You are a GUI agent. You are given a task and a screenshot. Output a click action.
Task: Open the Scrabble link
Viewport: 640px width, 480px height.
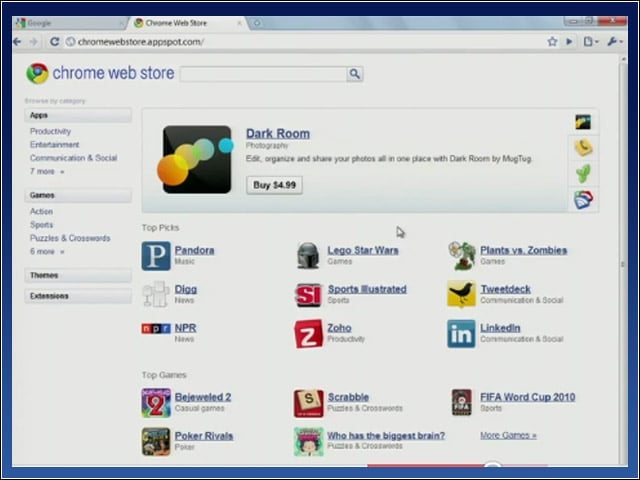348,397
